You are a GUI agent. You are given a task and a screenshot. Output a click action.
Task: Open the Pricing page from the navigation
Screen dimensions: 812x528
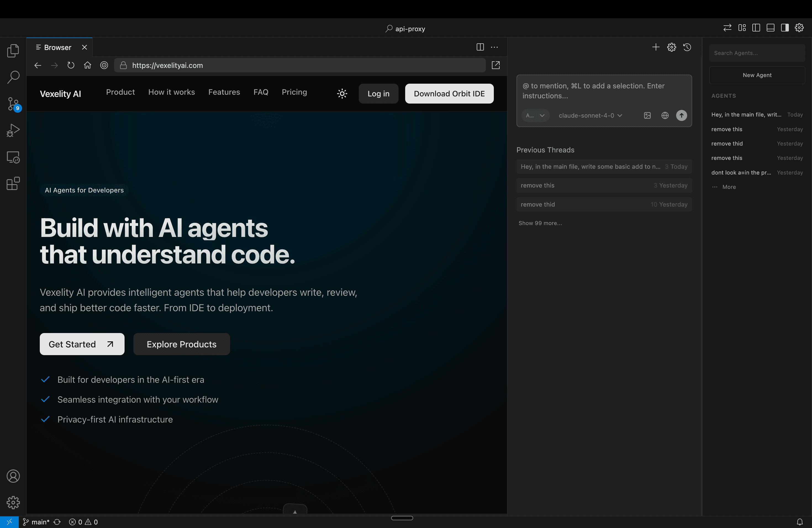(294, 92)
